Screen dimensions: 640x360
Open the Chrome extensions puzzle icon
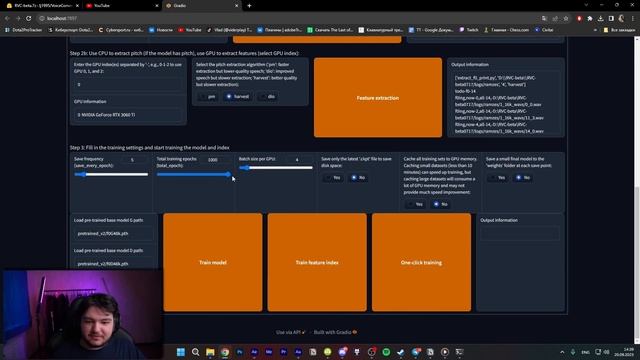(590, 18)
